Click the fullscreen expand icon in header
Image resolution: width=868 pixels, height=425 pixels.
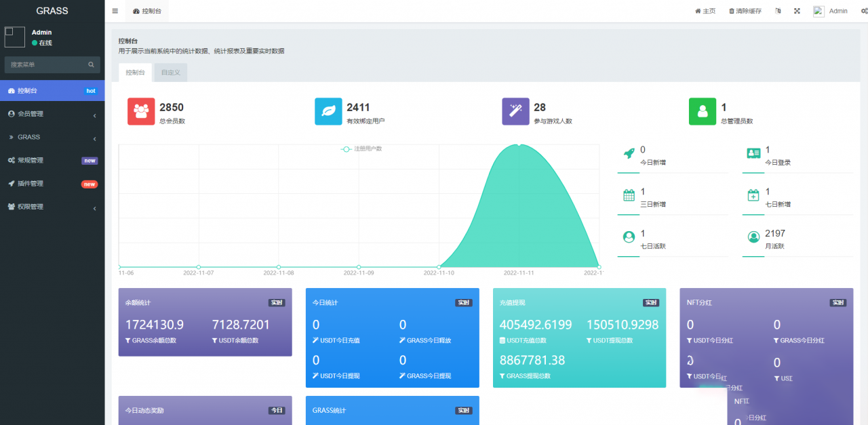[797, 11]
